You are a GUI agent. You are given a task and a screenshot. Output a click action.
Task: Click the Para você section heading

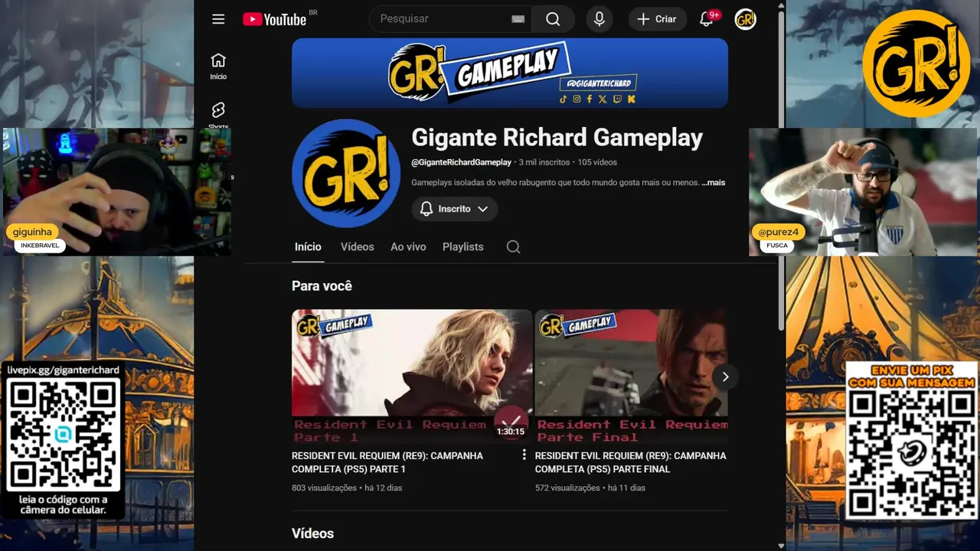coord(322,286)
